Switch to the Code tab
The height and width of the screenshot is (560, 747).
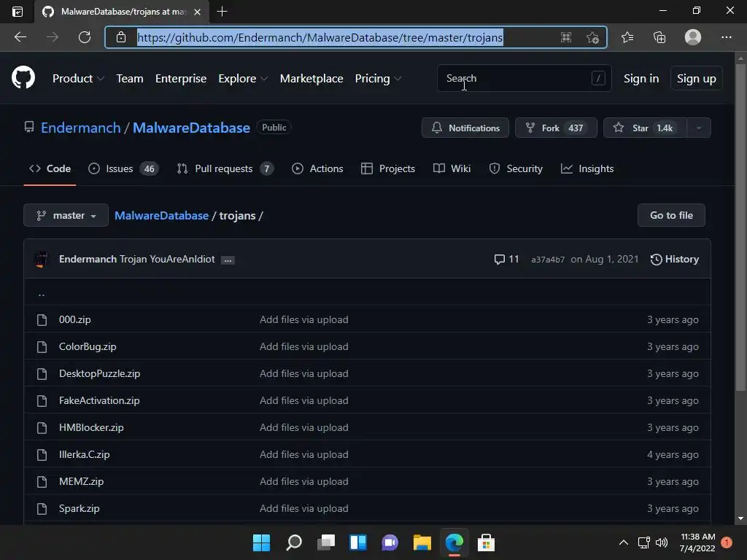50,168
